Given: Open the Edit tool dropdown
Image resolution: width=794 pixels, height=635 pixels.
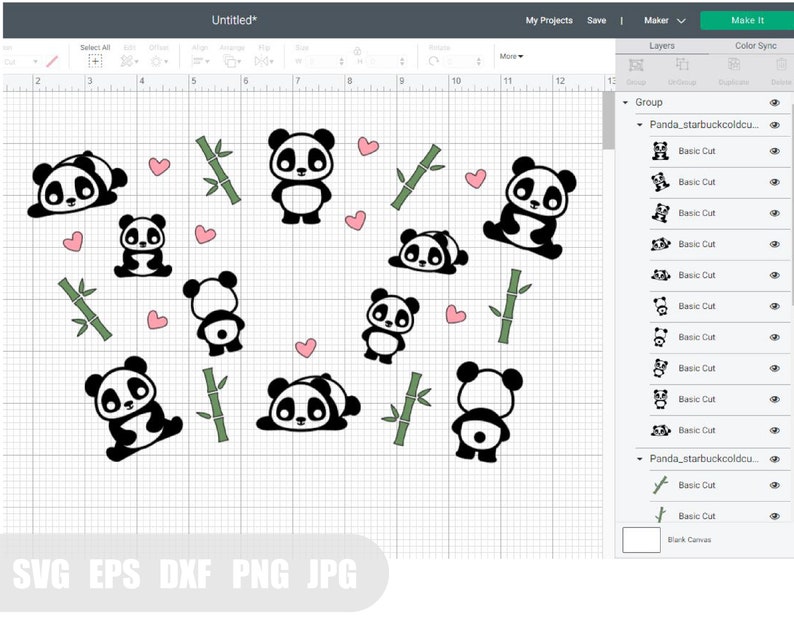Looking at the screenshot, I should (x=129, y=61).
